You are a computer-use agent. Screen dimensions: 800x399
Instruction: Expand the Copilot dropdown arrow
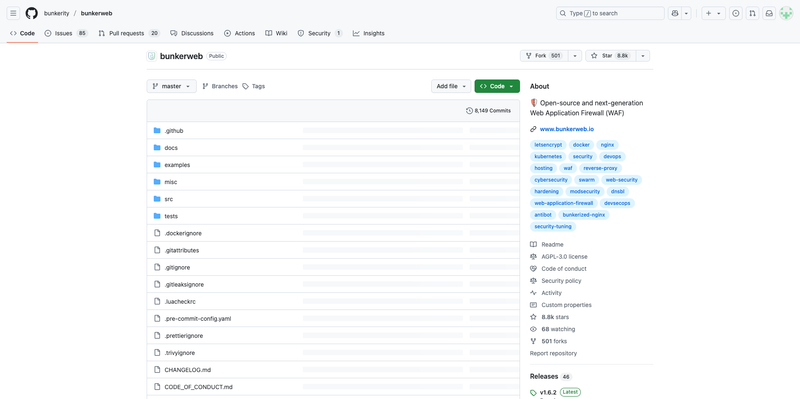click(x=687, y=13)
